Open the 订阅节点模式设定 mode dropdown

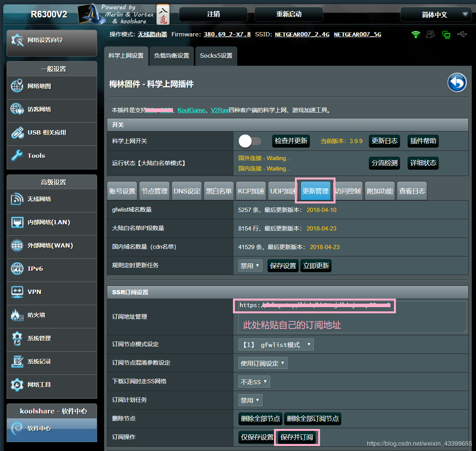pyautogui.click(x=276, y=344)
